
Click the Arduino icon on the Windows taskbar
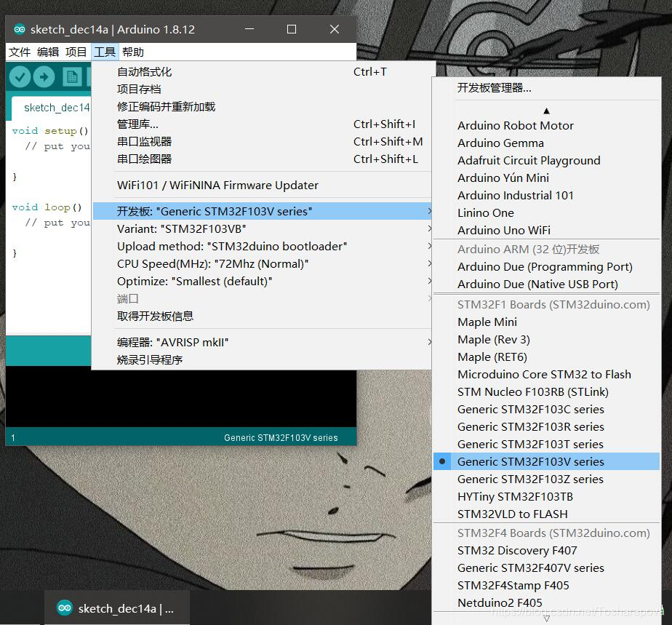[64, 608]
